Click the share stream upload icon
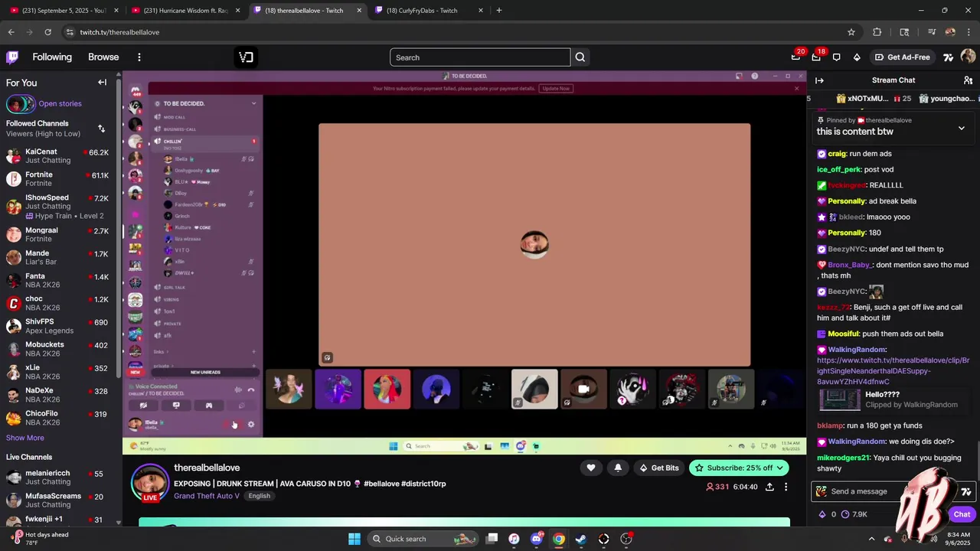The height and width of the screenshot is (551, 980). [x=769, y=487]
